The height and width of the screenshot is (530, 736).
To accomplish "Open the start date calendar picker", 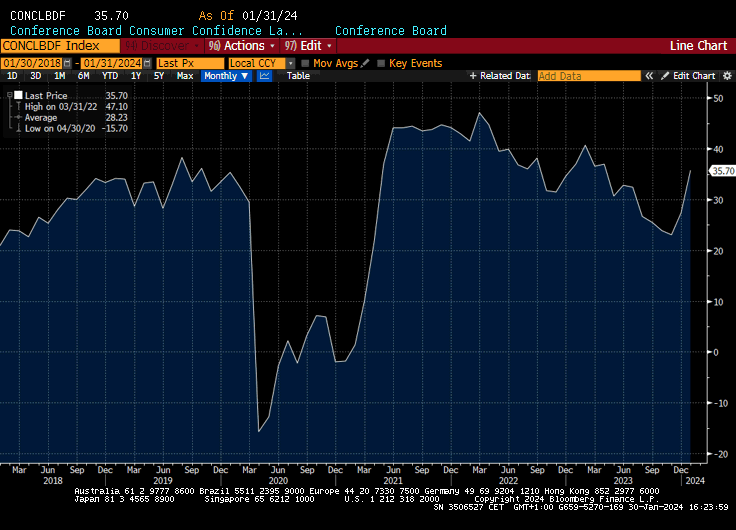I will [x=68, y=63].
